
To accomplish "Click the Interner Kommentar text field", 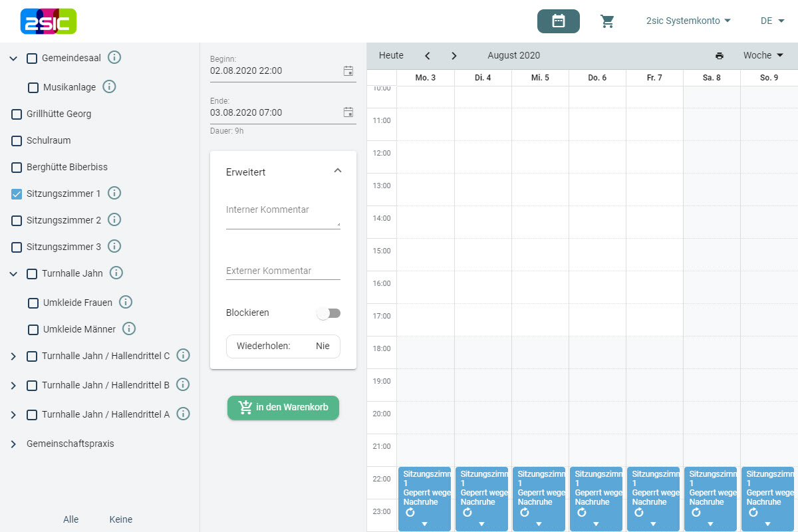I will coord(283,217).
